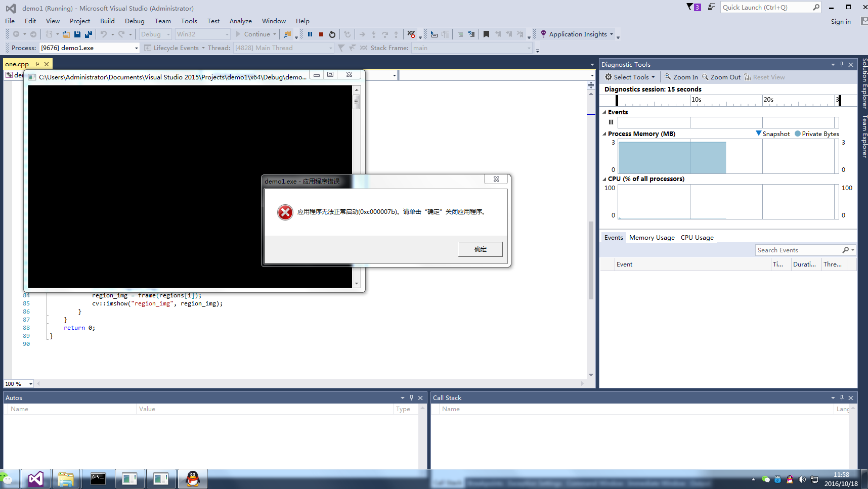Screen dimensions: 868x489
Task: Open the Application Insights dropdown arrow
Action: (x=612, y=34)
